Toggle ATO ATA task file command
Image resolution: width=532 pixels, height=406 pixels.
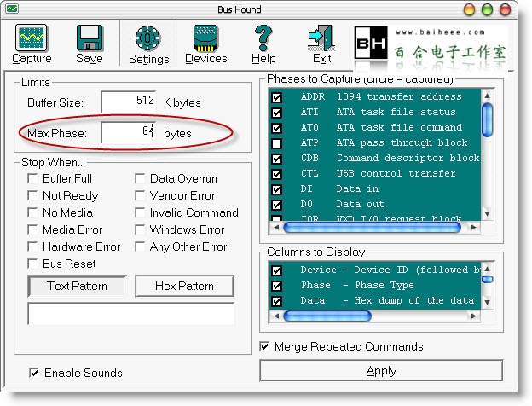277,128
